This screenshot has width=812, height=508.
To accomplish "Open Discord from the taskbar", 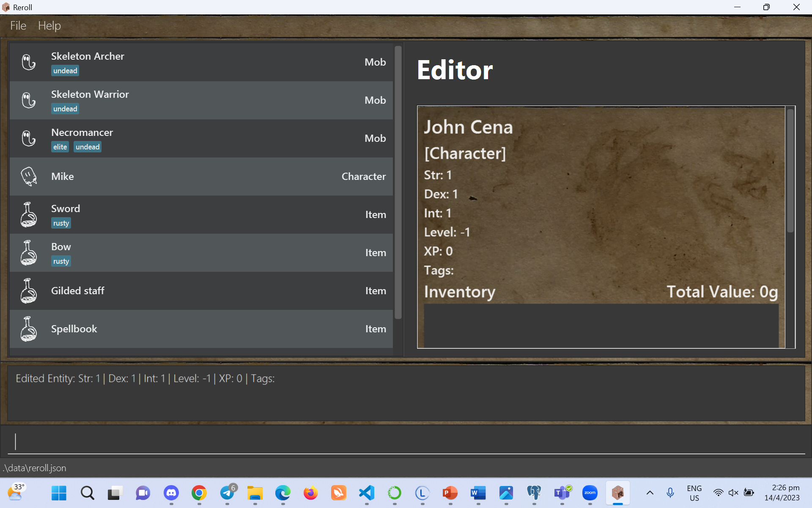I will click(171, 493).
